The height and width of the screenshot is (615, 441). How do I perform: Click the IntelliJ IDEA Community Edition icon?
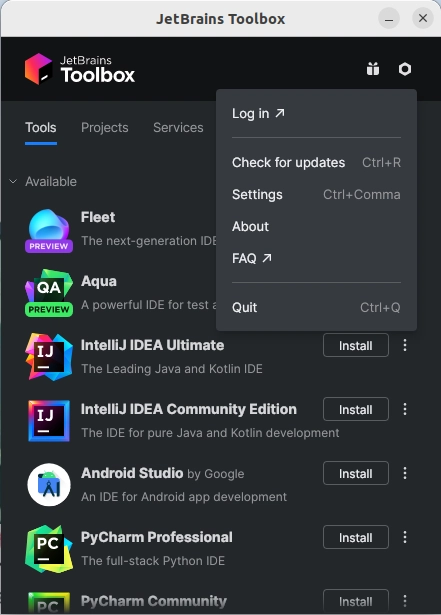pos(49,421)
